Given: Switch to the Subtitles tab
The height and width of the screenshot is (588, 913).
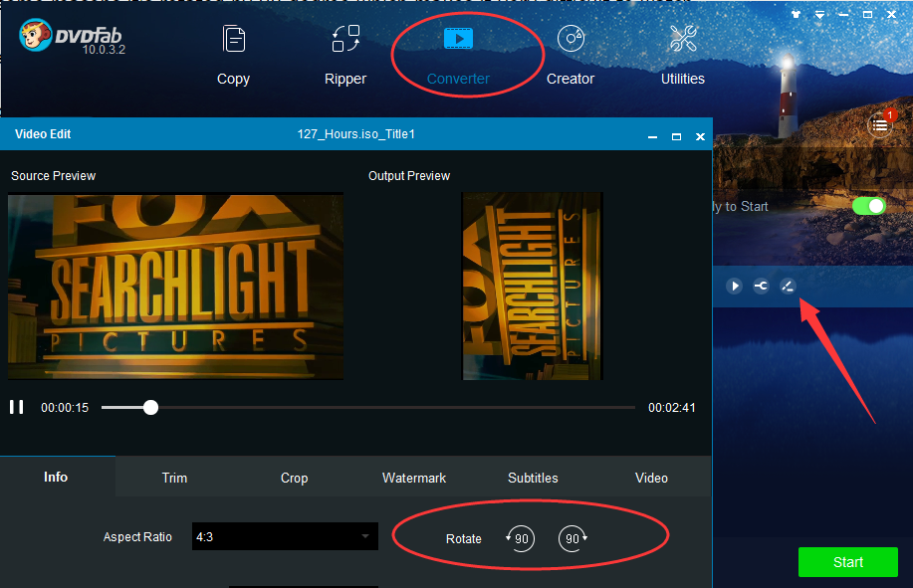Looking at the screenshot, I should pyautogui.click(x=533, y=478).
